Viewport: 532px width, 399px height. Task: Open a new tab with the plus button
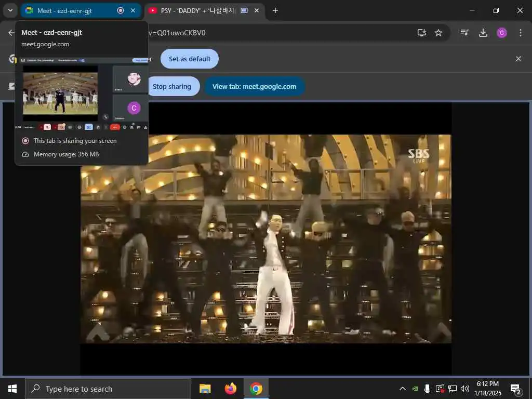pos(275,10)
